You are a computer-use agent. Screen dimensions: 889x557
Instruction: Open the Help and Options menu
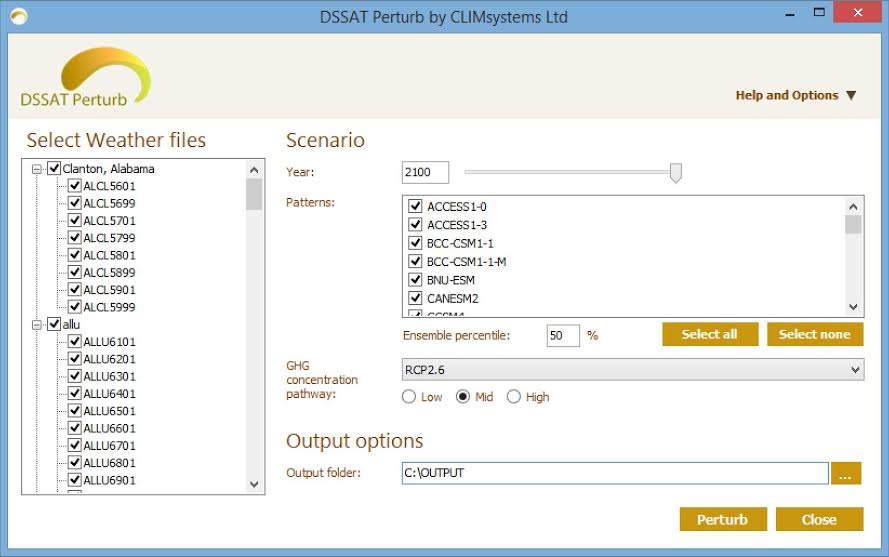795,95
